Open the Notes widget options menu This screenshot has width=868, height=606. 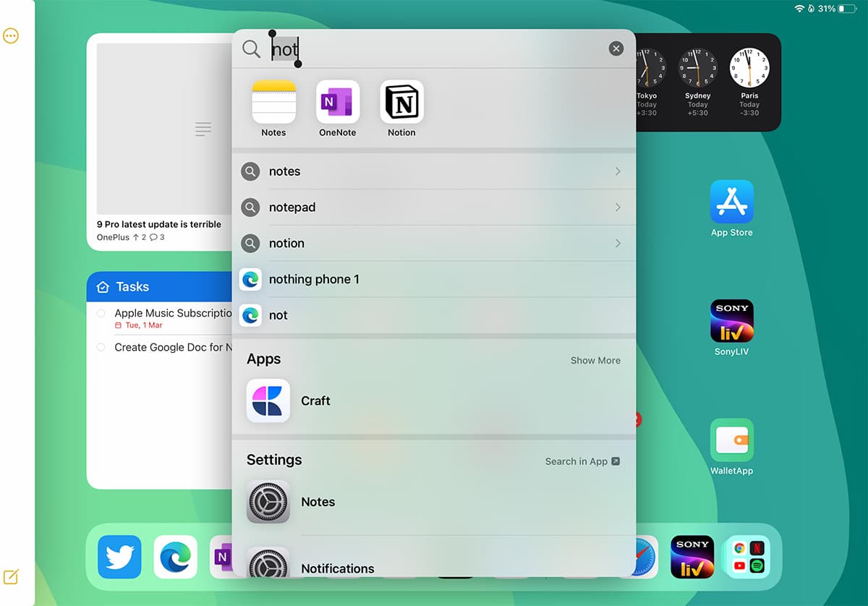point(11,35)
